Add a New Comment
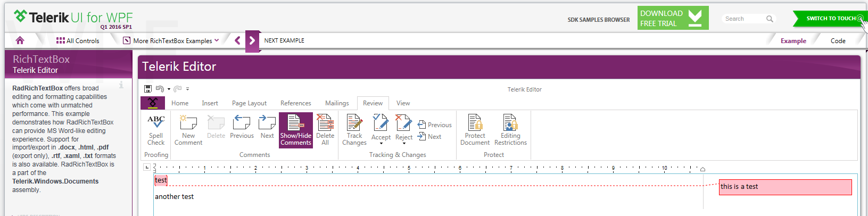The height and width of the screenshot is (216, 868). [188, 130]
